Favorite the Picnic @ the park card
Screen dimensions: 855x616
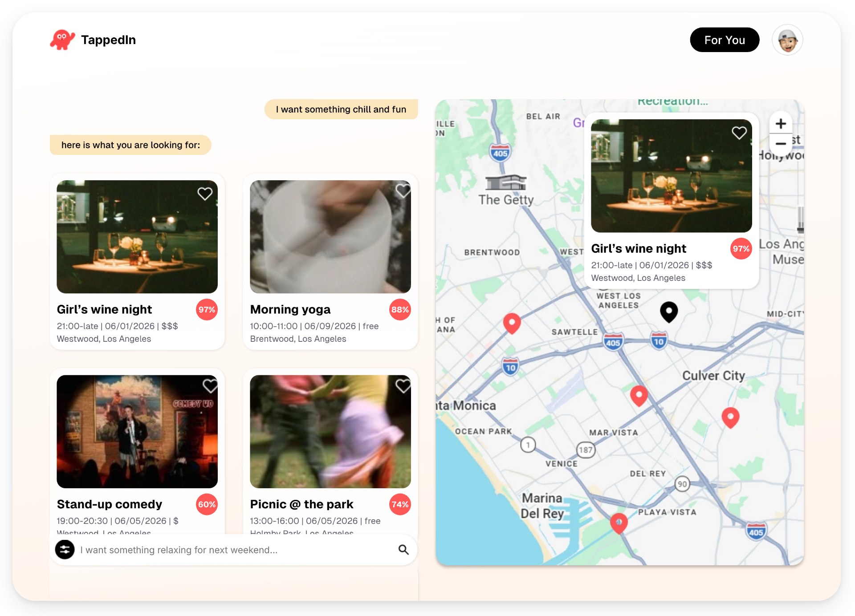pos(403,385)
